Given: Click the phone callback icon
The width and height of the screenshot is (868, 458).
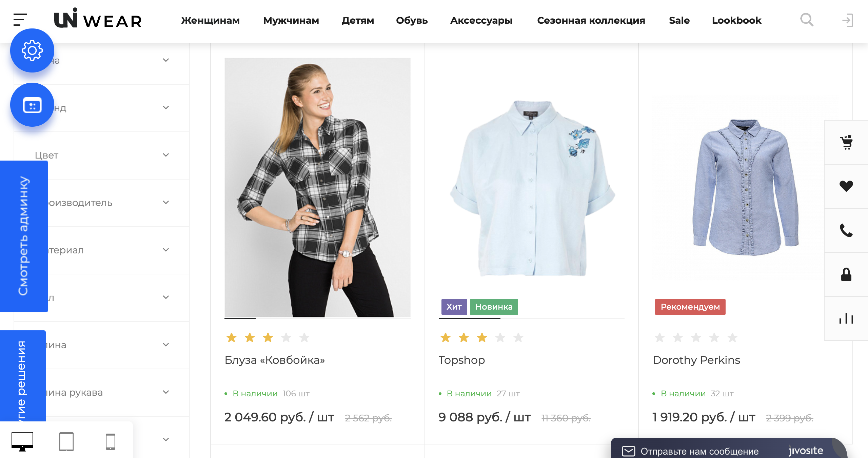Looking at the screenshot, I should pos(846,230).
